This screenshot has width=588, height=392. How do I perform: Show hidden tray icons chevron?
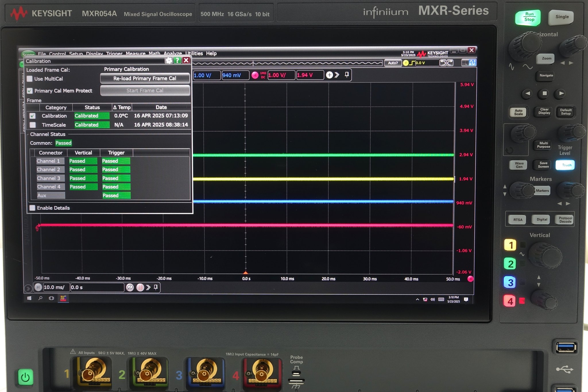pyautogui.click(x=417, y=300)
